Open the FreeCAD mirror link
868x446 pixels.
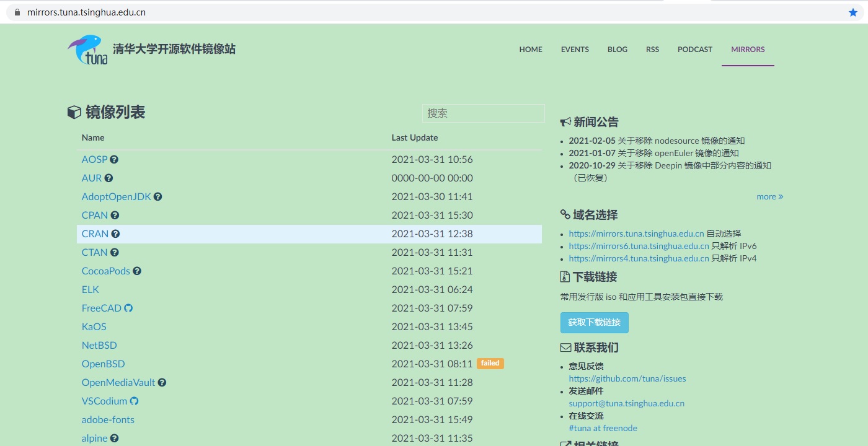click(102, 308)
